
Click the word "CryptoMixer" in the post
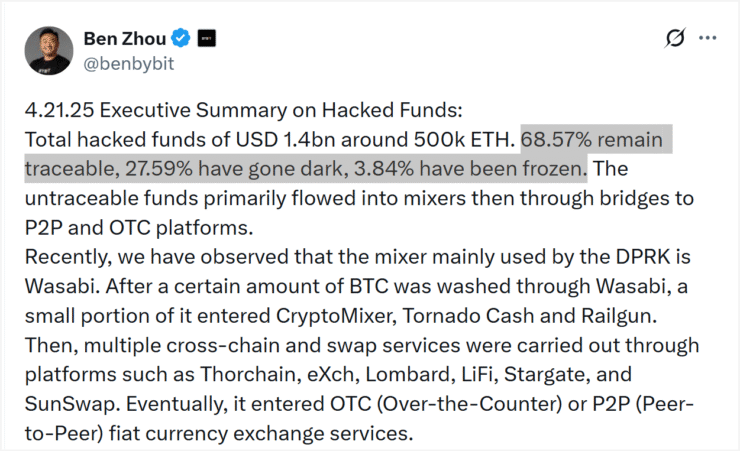coord(336,316)
